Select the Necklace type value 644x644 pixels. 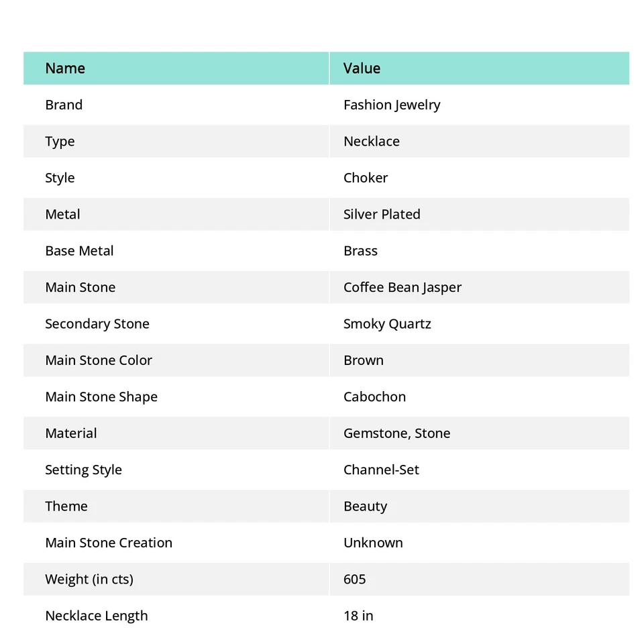[371, 142]
